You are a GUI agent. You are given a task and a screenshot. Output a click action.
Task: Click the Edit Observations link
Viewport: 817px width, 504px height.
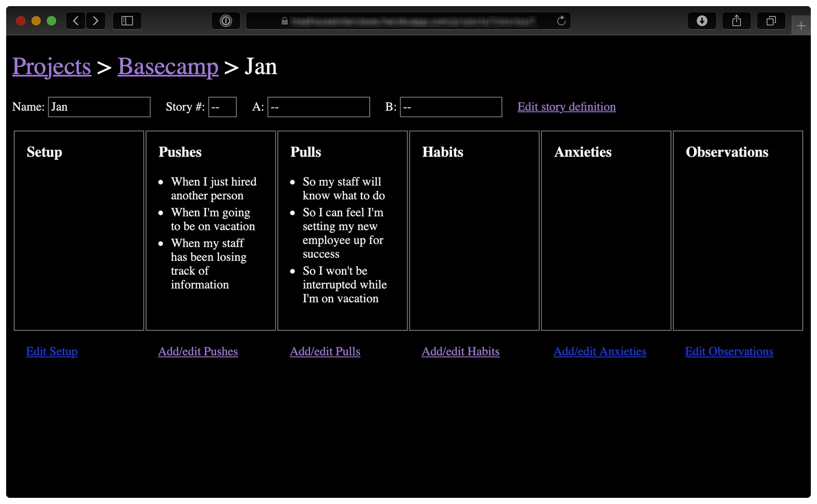tap(729, 351)
